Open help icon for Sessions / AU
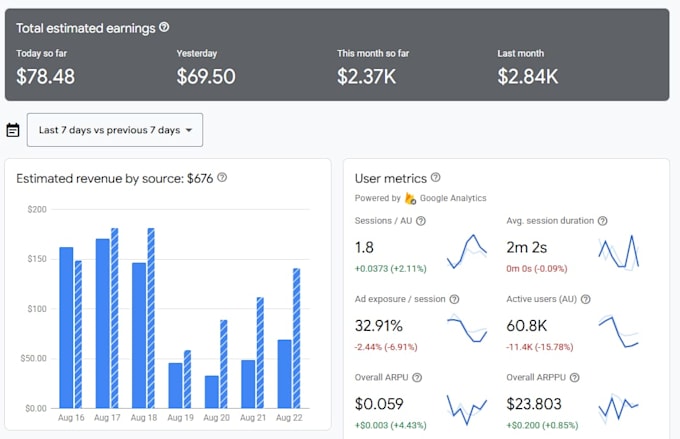Viewport: 680px width, 439px height. [x=421, y=221]
